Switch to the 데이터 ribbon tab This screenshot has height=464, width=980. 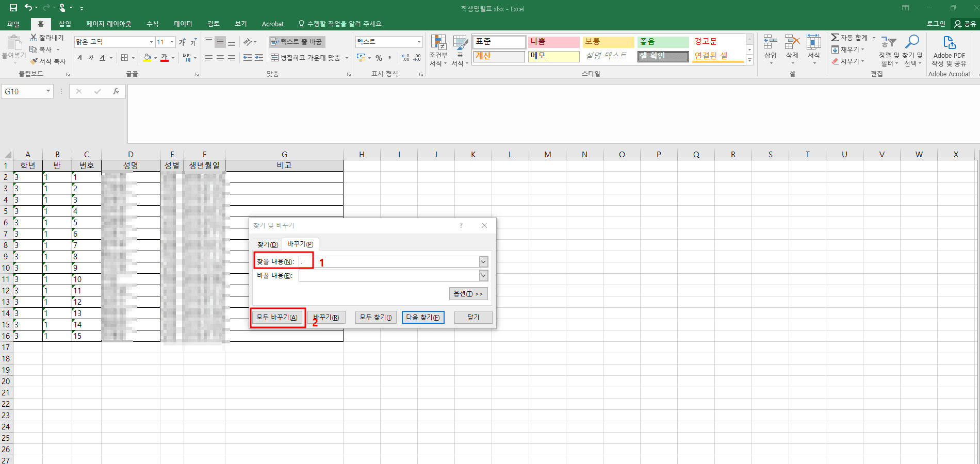[183, 24]
